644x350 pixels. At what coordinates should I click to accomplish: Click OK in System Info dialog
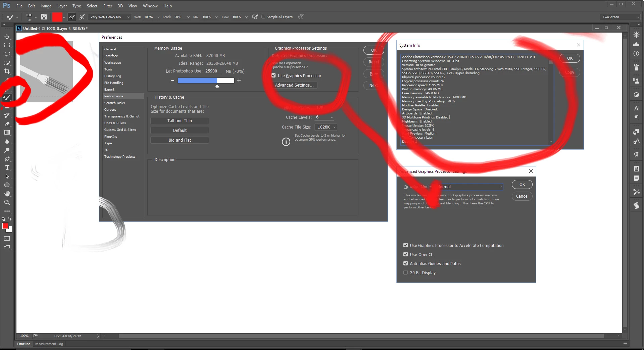click(x=569, y=58)
